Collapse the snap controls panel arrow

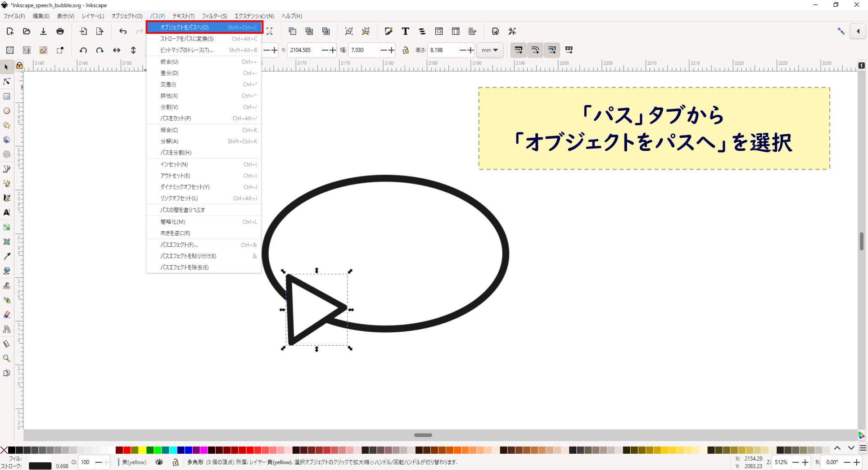coord(859,31)
